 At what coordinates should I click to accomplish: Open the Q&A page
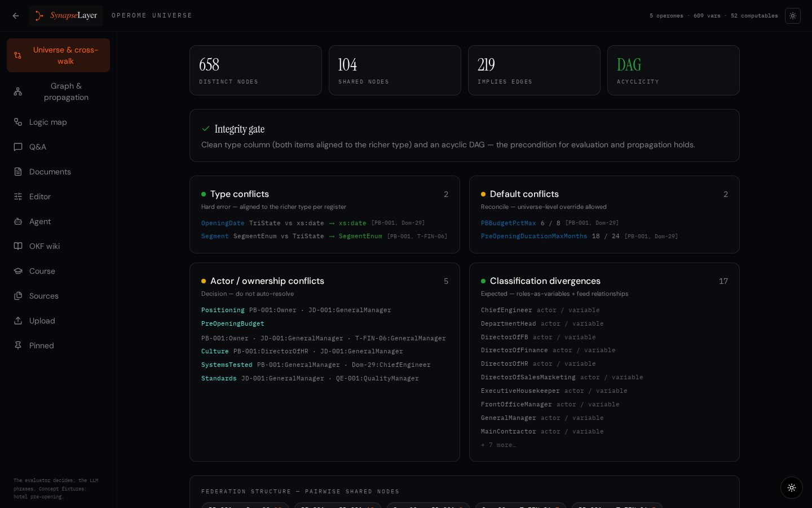click(58, 147)
